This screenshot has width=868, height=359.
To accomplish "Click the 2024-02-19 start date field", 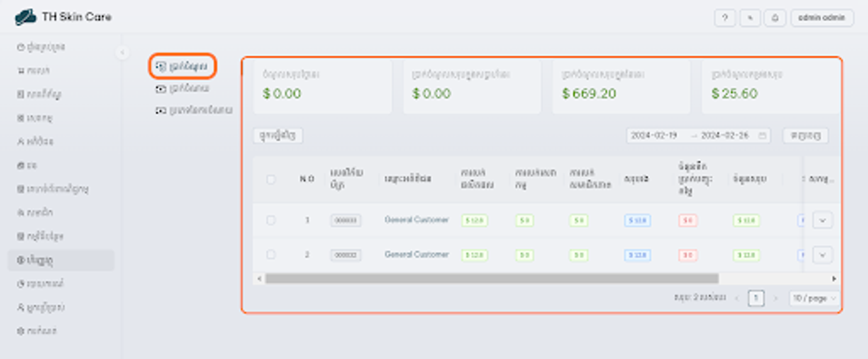I will click(x=654, y=136).
